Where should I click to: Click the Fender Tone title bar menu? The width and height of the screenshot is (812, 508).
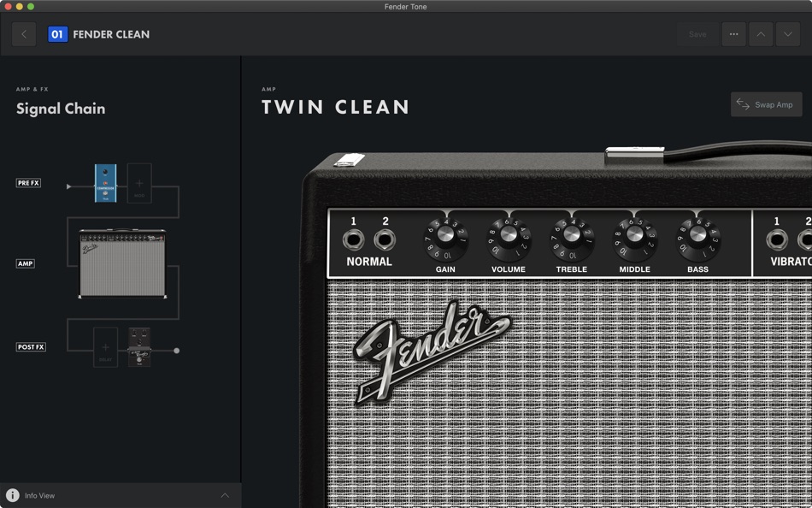coord(406,6)
